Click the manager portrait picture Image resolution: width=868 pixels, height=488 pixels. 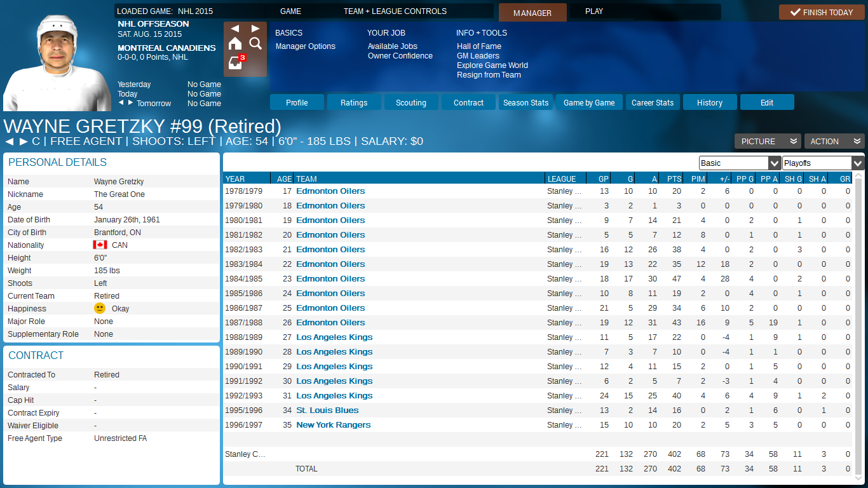click(57, 64)
